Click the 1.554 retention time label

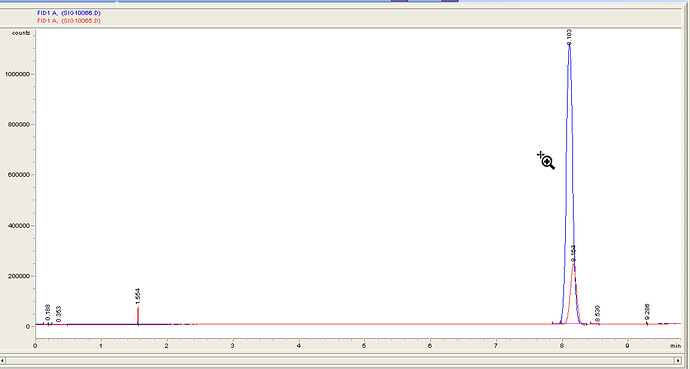pyautogui.click(x=138, y=296)
